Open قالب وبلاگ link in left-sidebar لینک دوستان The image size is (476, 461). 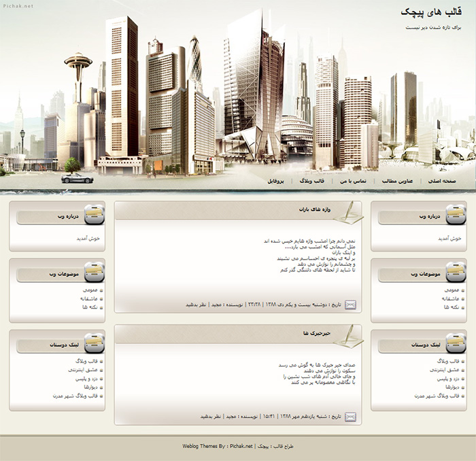coord(86,362)
